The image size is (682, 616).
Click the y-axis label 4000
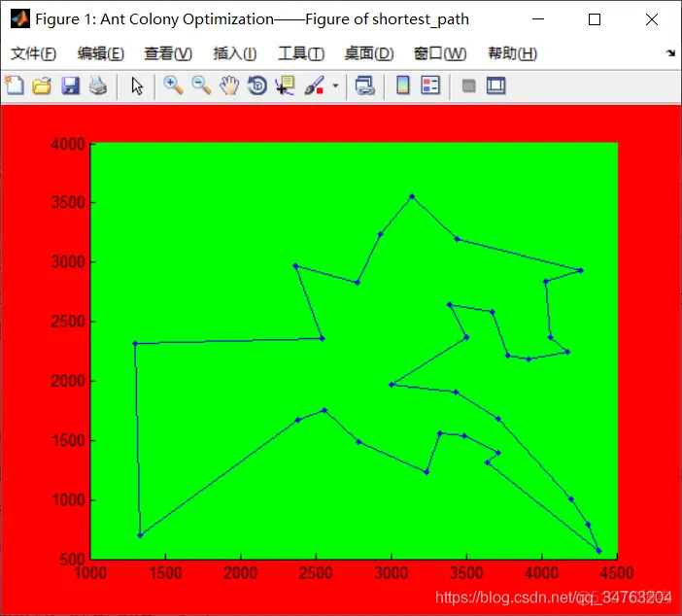tap(68, 144)
